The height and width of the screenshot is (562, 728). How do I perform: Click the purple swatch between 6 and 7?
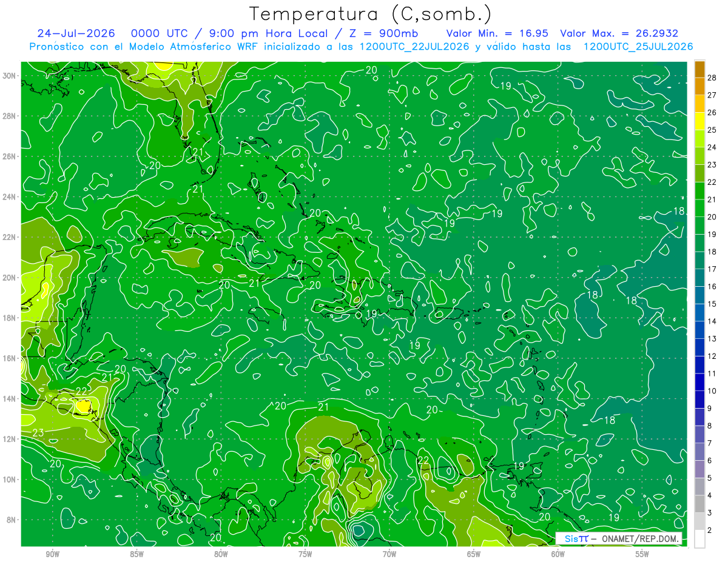pos(699,452)
